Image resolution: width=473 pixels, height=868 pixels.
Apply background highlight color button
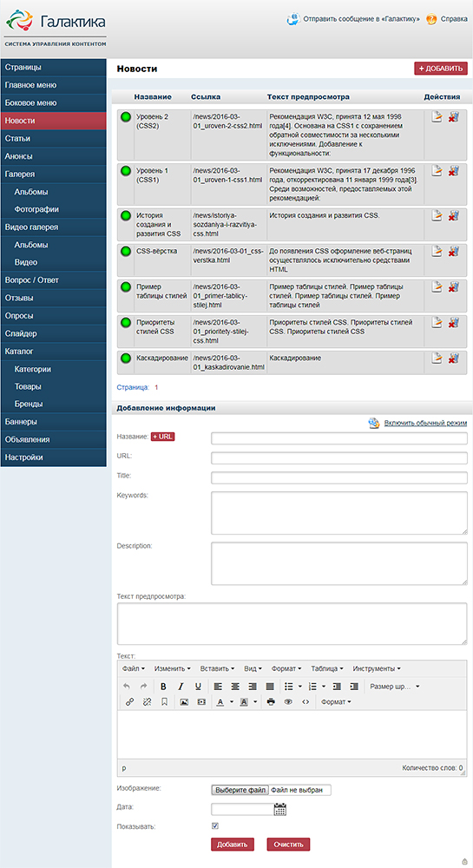tap(244, 702)
